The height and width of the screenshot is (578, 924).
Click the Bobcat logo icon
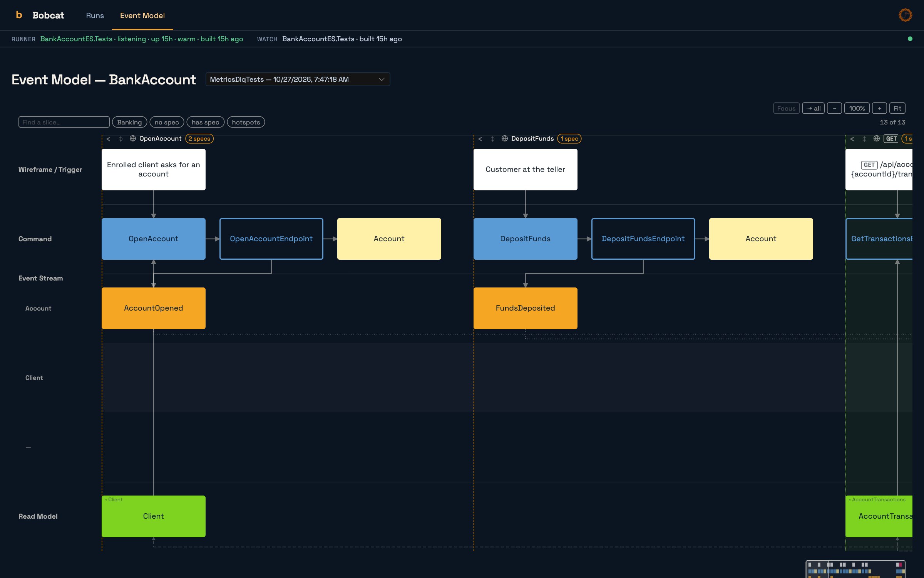click(x=19, y=15)
